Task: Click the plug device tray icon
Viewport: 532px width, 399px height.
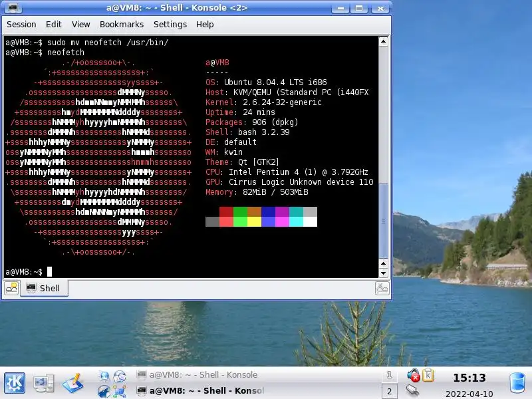Action: 412,390
